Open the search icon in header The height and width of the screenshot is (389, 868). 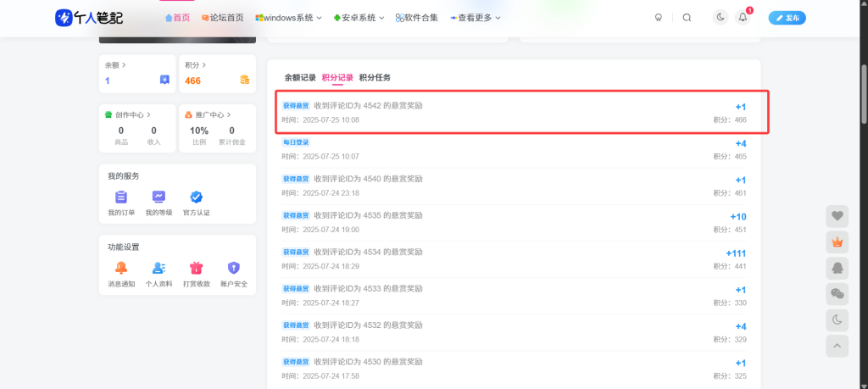687,17
